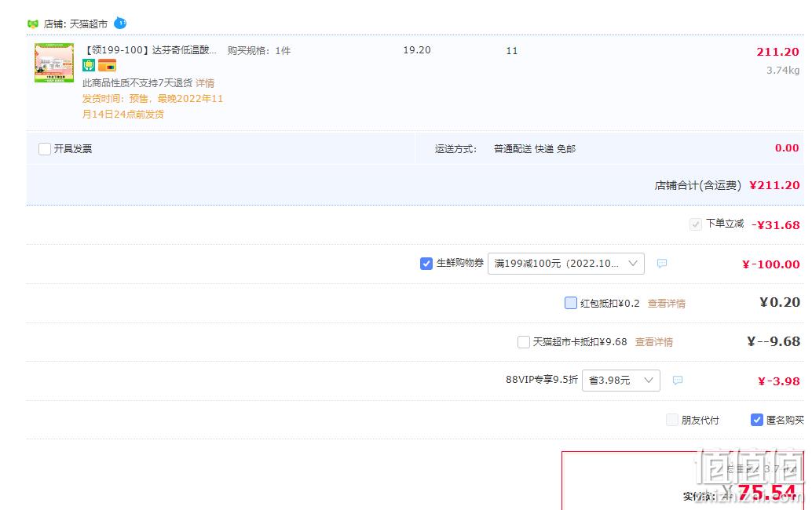Screen dimensions: 812x510
Task: Click the orange card icon under the product title
Action: pyautogui.click(x=108, y=65)
